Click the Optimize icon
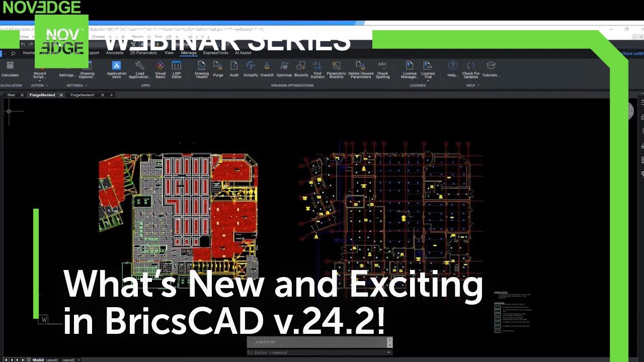 coord(284,66)
